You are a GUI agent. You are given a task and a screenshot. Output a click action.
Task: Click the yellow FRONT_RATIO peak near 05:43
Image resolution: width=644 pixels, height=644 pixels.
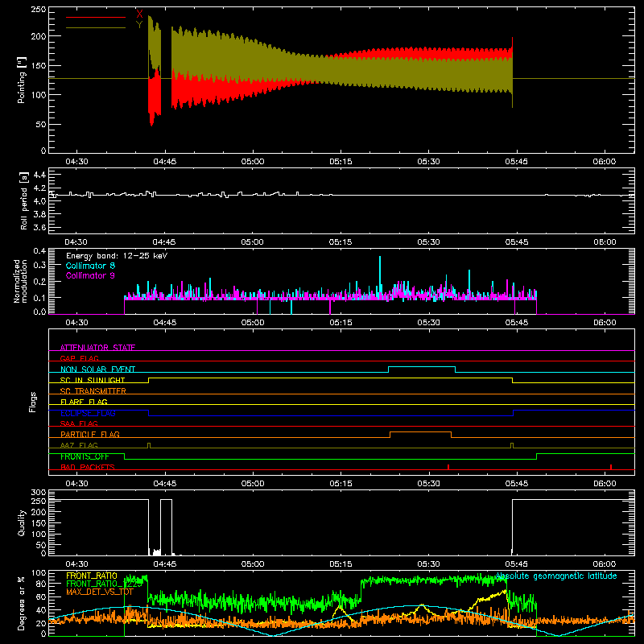click(505, 592)
